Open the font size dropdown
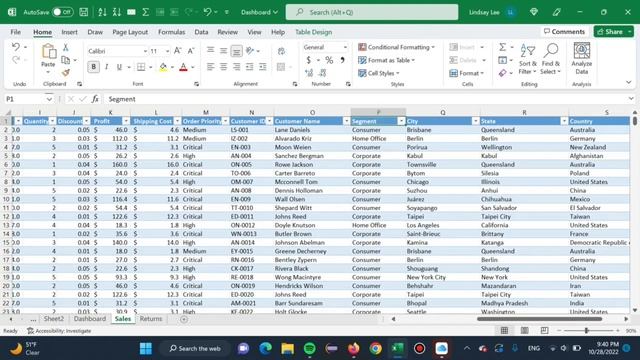Screen dimensions: 640x360 pos(167,51)
